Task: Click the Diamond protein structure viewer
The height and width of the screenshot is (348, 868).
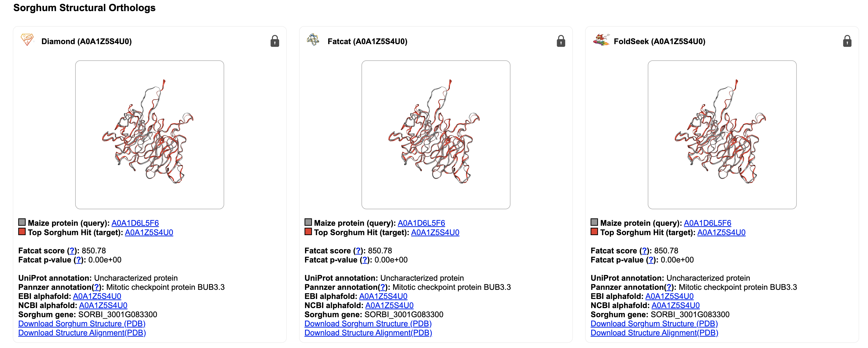Action: 150,135
